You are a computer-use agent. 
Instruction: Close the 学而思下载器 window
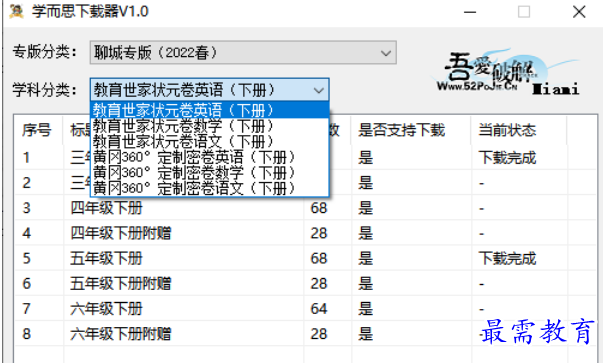(x=579, y=12)
